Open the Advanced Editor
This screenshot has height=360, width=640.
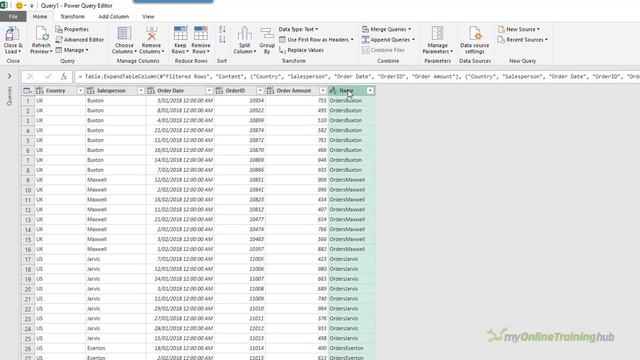tap(80, 40)
